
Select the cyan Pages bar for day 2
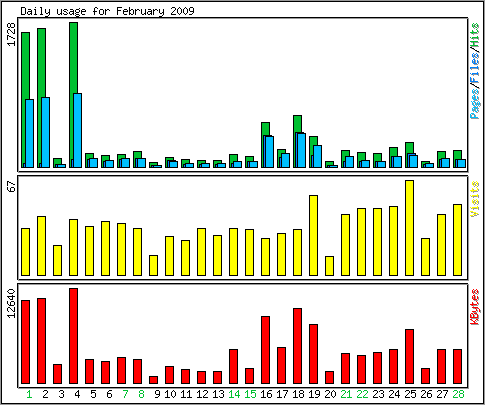(46, 132)
